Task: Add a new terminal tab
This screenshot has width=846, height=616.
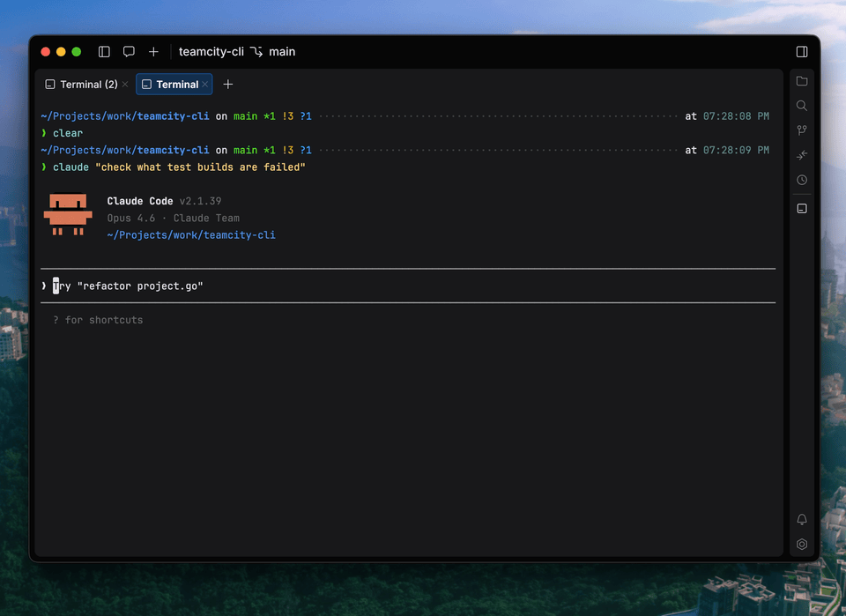Action: tap(228, 85)
